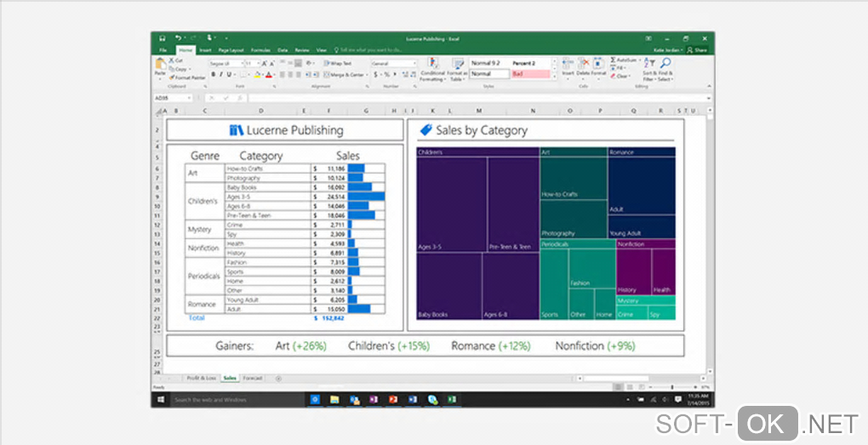The width and height of the screenshot is (868, 445).
Task: Open PowerPoint from the taskbar
Action: coord(393,400)
